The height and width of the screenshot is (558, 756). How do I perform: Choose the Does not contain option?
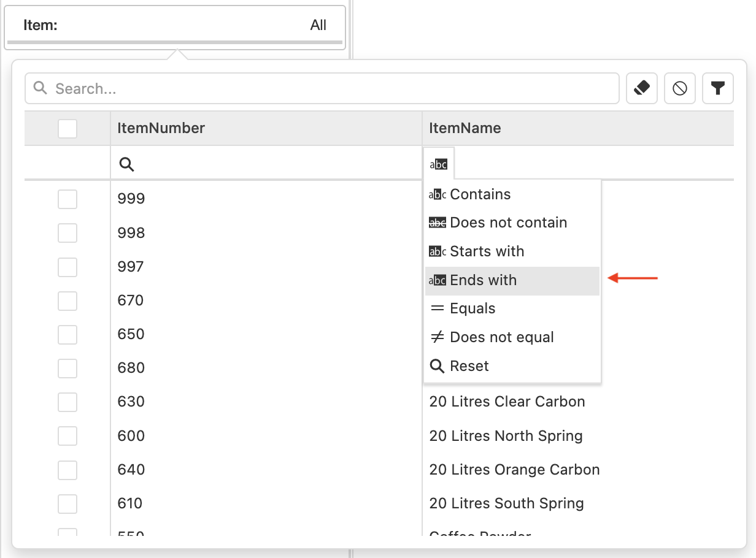(512, 223)
